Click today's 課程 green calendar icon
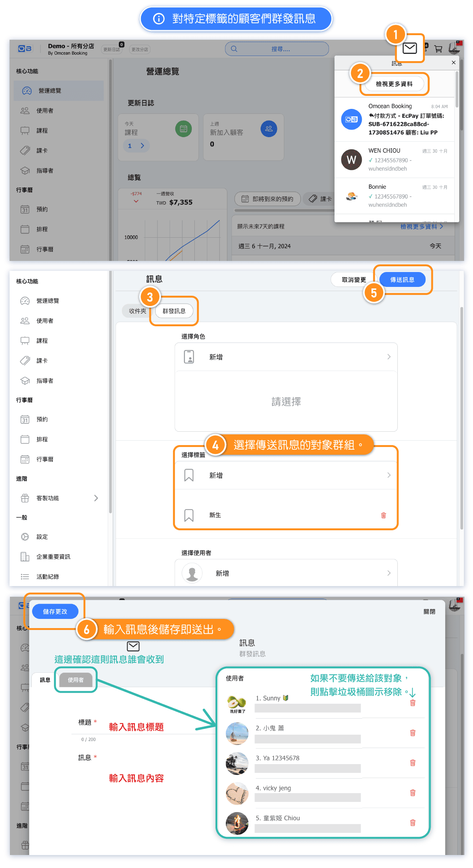Screen dimensions: 473x868 183,129
